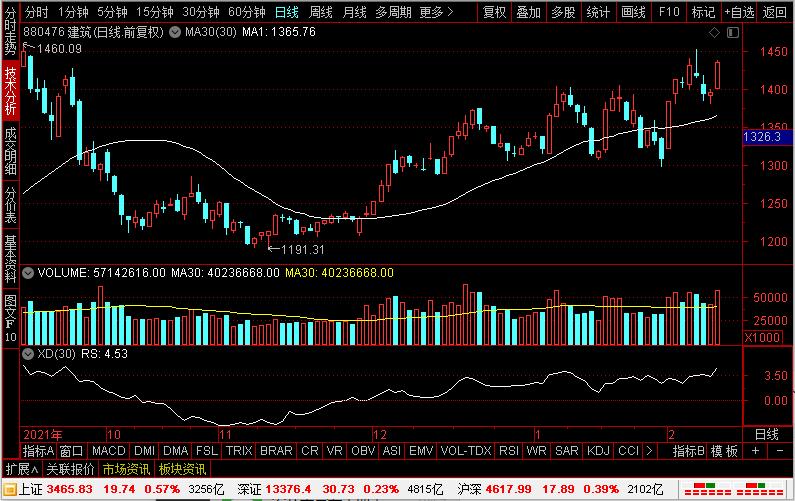Select the 30分钟 period
The height and width of the screenshot is (501, 795).
[201, 12]
